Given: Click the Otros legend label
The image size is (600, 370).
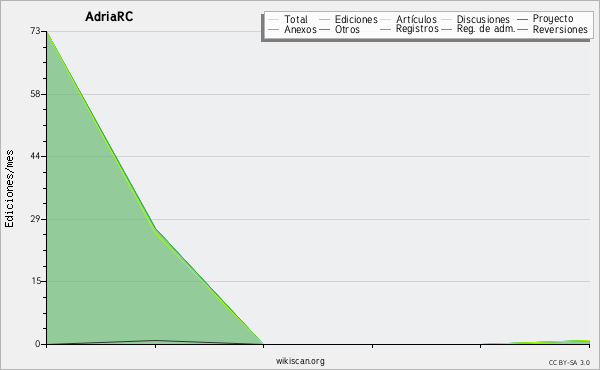Looking at the screenshot, I should point(347,29).
